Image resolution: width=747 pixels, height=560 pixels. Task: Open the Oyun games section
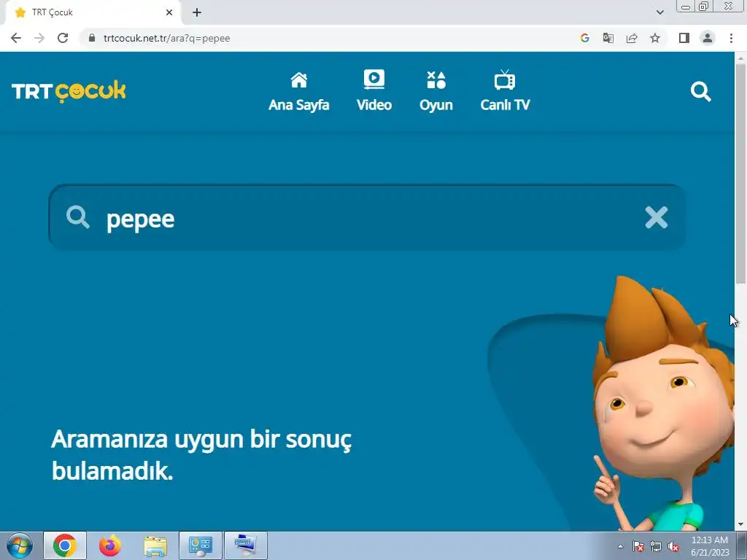click(436, 92)
